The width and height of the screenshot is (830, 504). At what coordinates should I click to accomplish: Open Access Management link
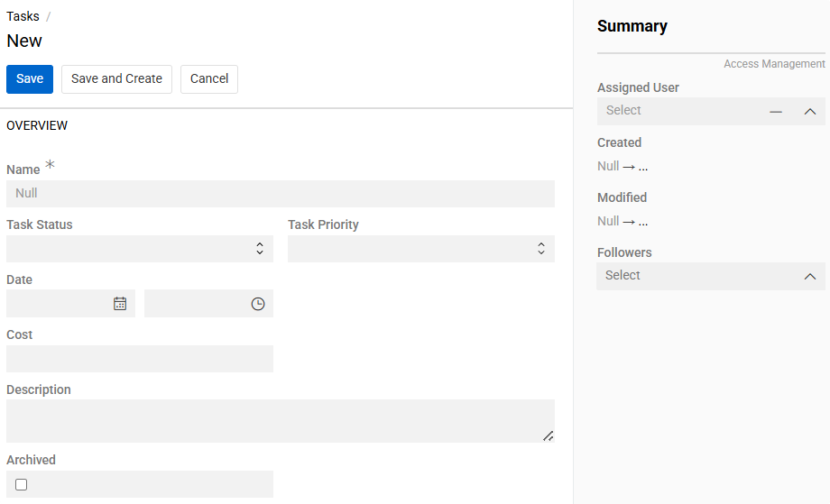774,64
